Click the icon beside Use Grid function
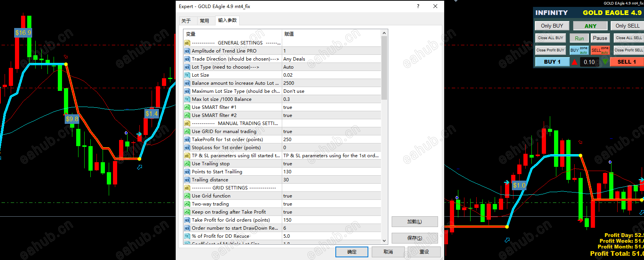Image resolution: width=644 pixels, height=260 pixels. click(x=187, y=196)
